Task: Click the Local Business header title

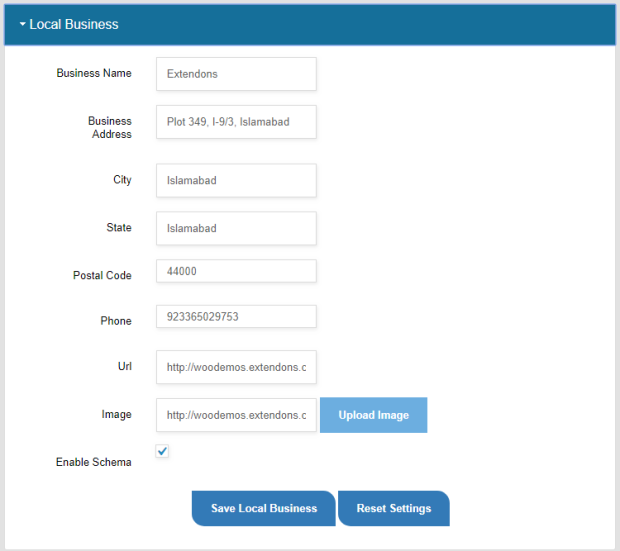Action: pos(74,24)
